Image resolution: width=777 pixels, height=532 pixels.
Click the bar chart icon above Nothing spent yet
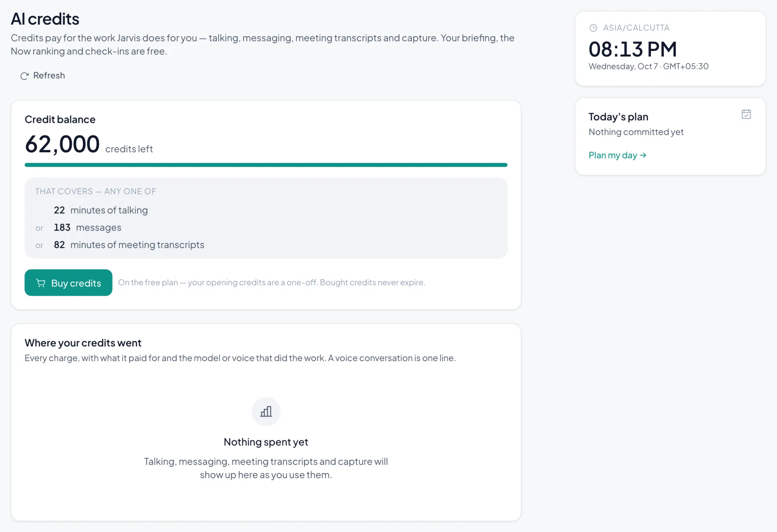[x=266, y=412]
